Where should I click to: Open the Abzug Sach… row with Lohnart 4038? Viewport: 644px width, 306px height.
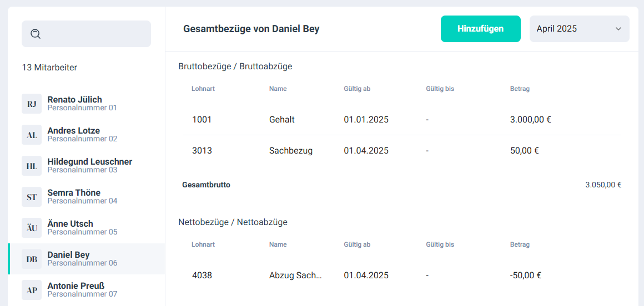[401, 275]
